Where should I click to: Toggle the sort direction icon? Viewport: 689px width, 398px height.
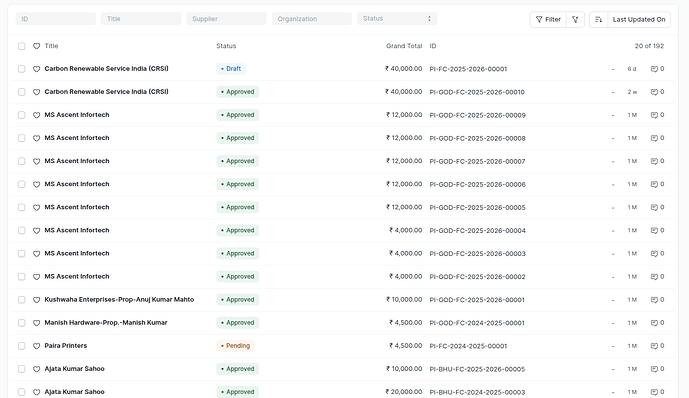coord(598,19)
